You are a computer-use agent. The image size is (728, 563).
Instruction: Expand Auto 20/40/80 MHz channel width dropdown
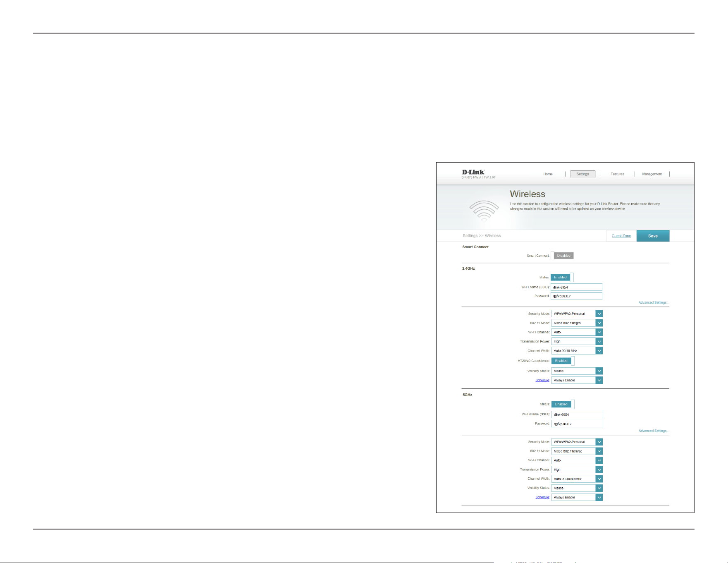coord(577,479)
